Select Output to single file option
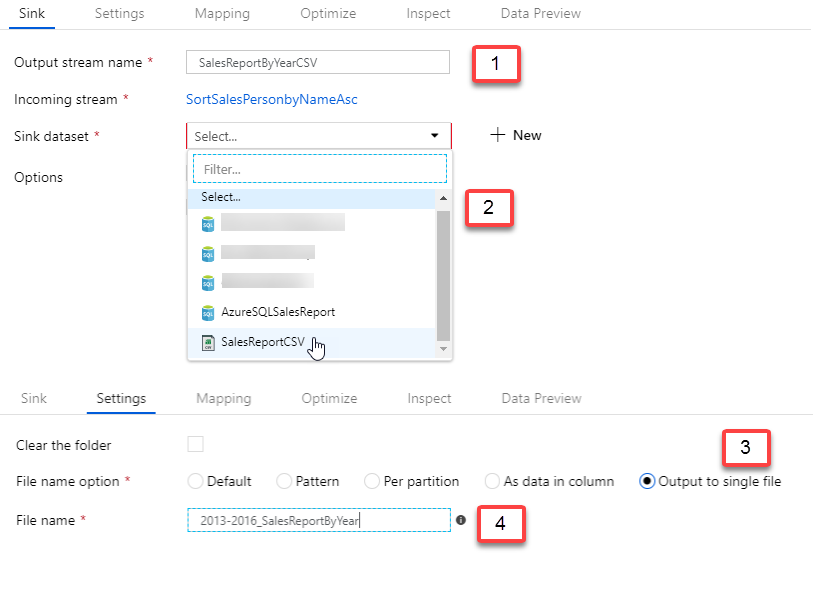This screenshot has width=813, height=601. pos(647,481)
